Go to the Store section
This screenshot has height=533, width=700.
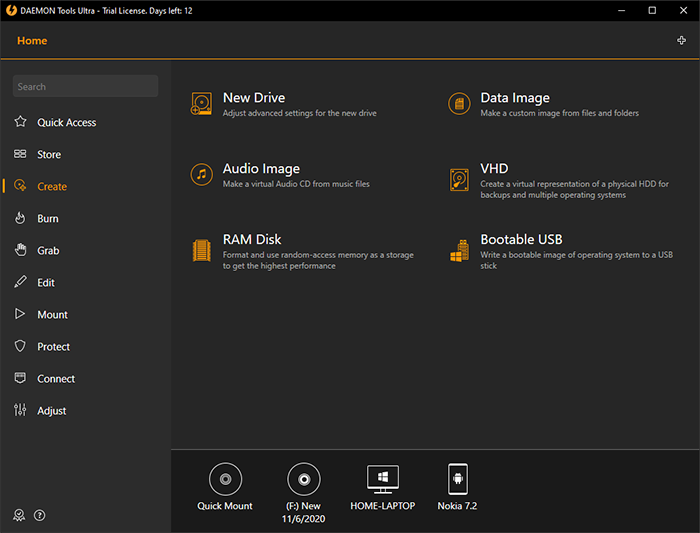(x=49, y=154)
